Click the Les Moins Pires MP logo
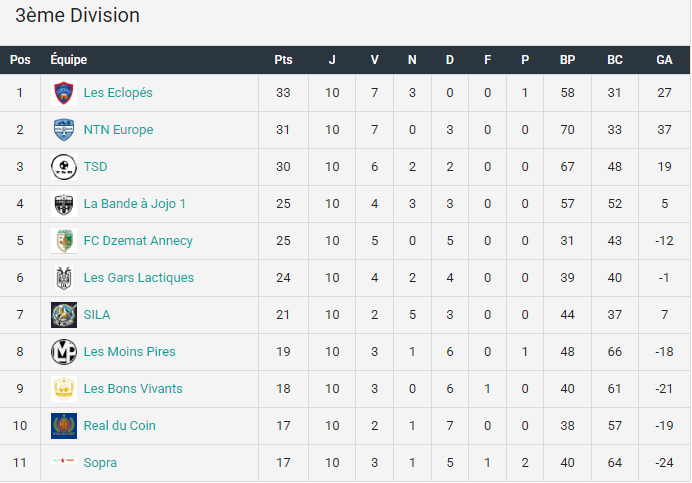The width and height of the screenshot is (692, 483). (64, 352)
